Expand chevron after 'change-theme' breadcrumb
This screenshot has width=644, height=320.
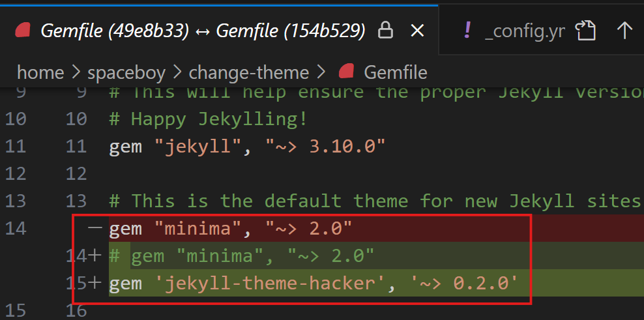point(321,73)
